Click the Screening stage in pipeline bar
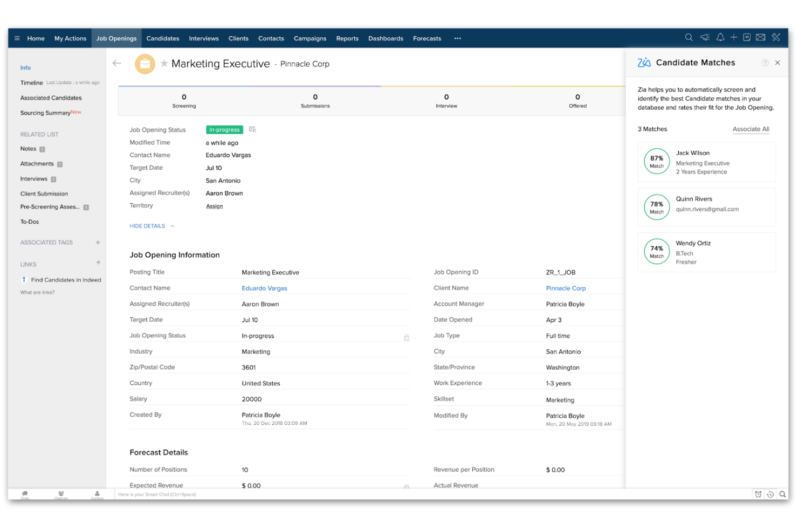Viewport: 798px width, 532px height. tap(184, 101)
